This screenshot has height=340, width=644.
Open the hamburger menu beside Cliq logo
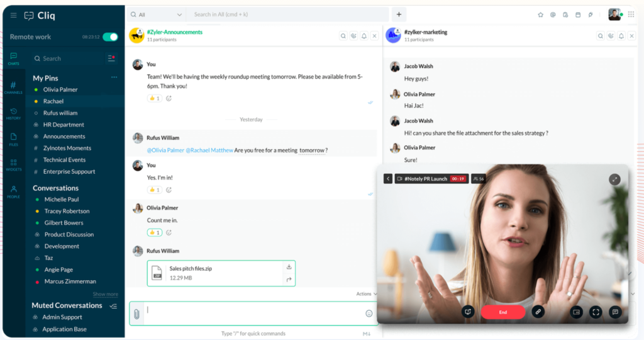pos(14,15)
